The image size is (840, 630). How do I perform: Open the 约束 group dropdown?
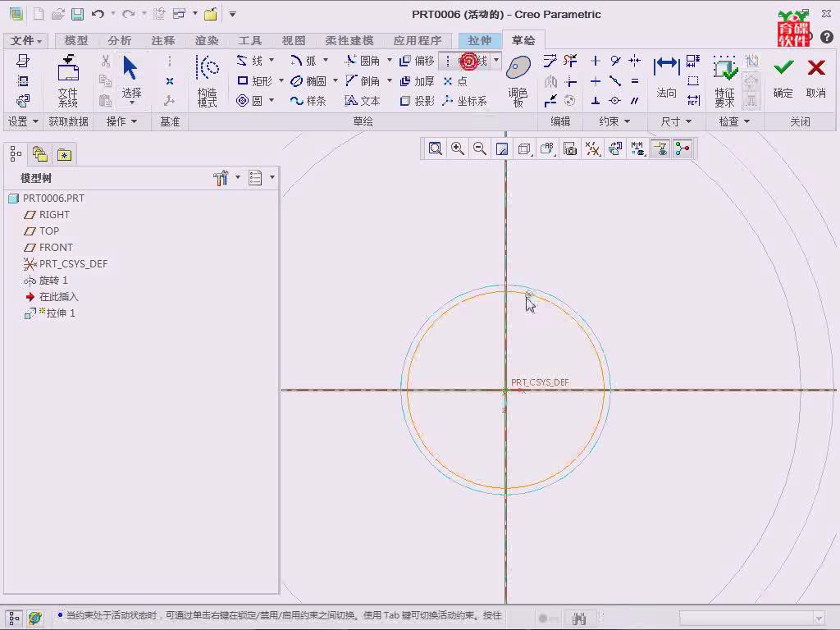(x=614, y=121)
